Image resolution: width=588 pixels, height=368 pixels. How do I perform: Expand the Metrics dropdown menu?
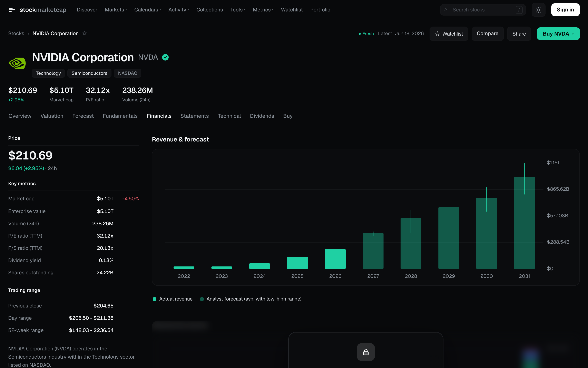263,10
